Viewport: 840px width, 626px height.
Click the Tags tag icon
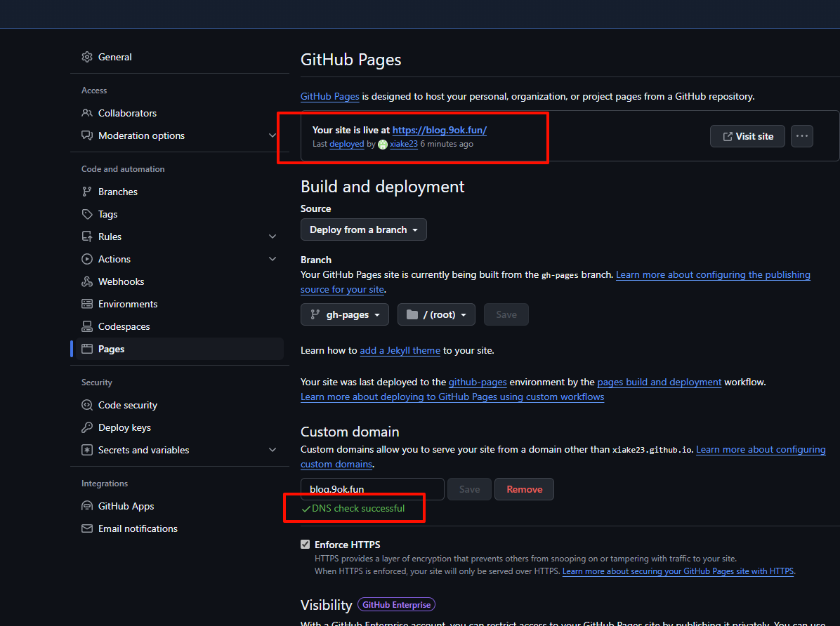point(87,214)
